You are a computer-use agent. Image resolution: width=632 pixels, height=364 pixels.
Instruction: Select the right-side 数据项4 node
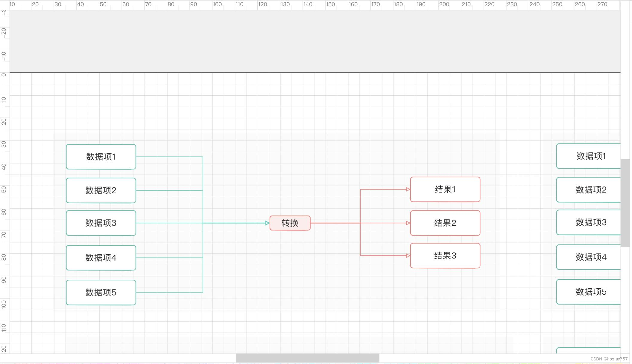589,257
